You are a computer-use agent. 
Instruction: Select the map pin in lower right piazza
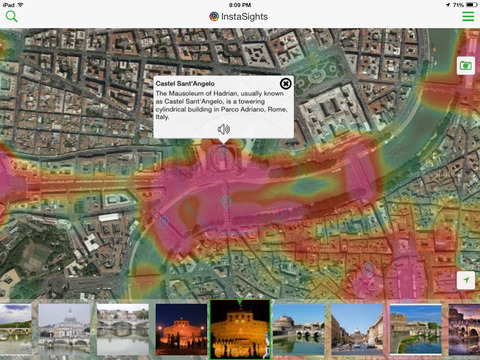pos(368,268)
